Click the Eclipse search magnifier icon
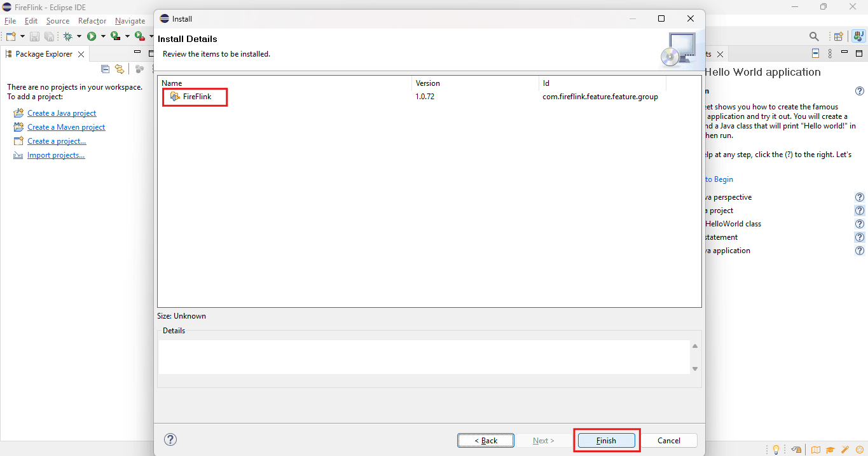Image resolution: width=868 pixels, height=456 pixels. coord(814,37)
